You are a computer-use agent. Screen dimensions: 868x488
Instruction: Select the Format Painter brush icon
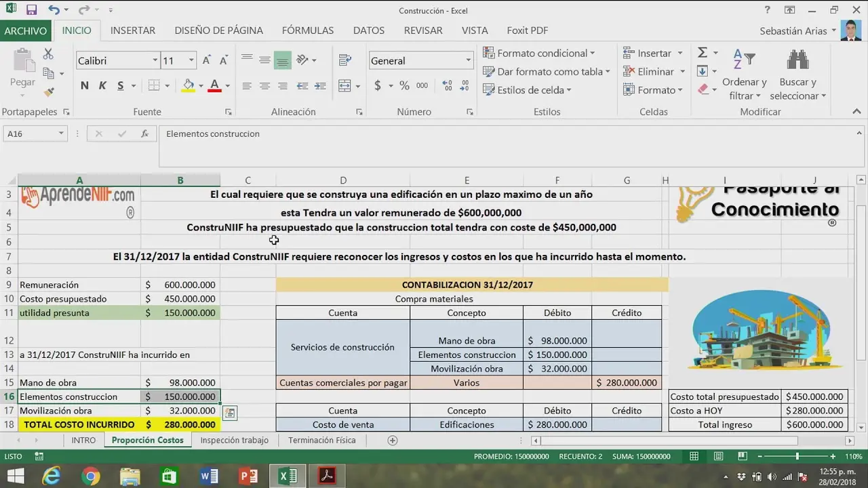click(x=48, y=91)
